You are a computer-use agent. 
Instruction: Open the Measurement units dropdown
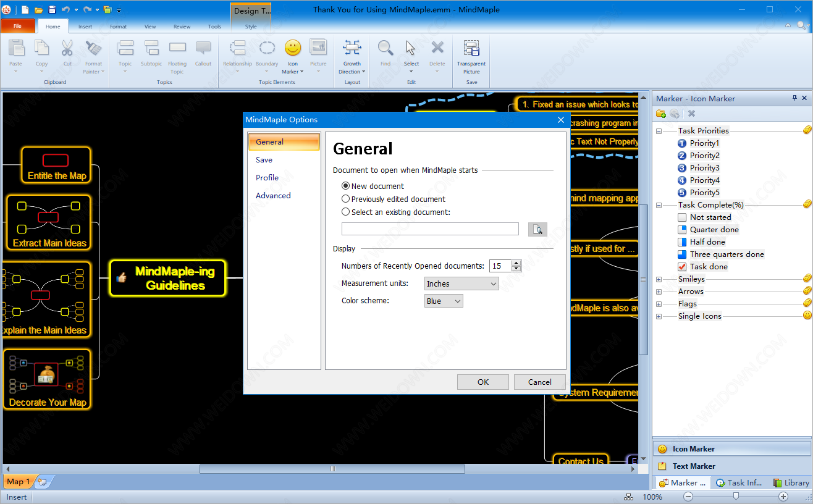point(461,283)
